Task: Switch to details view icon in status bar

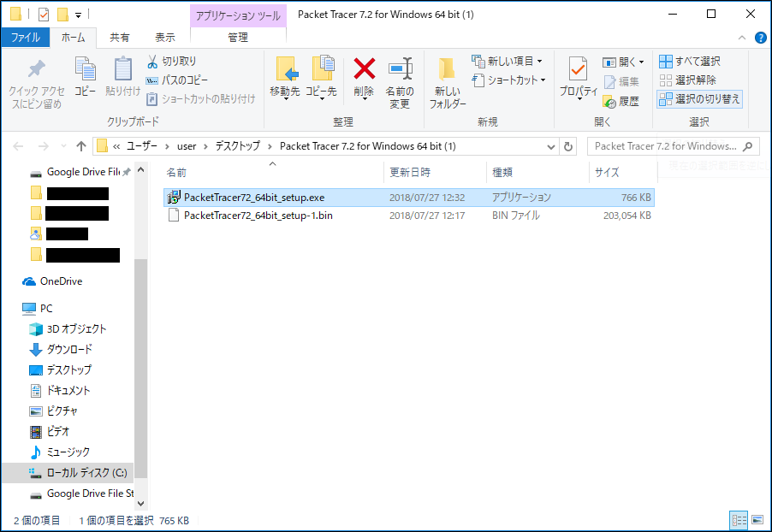Action: click(739, 520)
